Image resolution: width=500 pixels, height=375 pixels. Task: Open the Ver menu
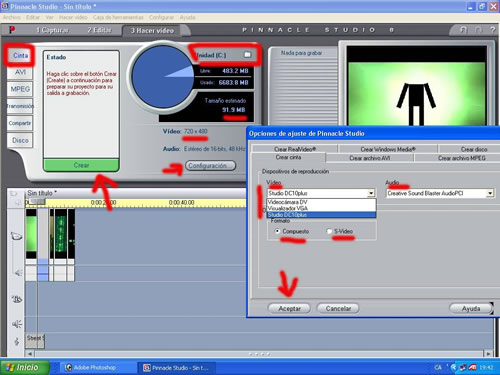(x=50, y=17)
